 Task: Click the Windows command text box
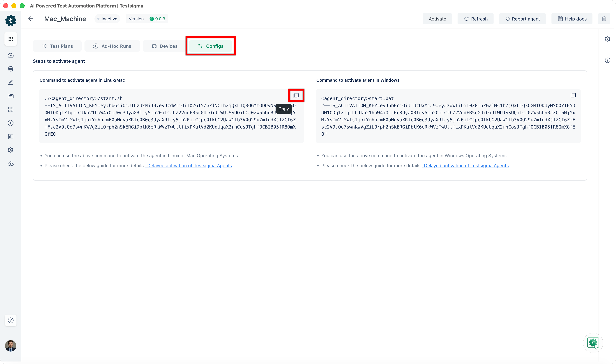[448, 116]
